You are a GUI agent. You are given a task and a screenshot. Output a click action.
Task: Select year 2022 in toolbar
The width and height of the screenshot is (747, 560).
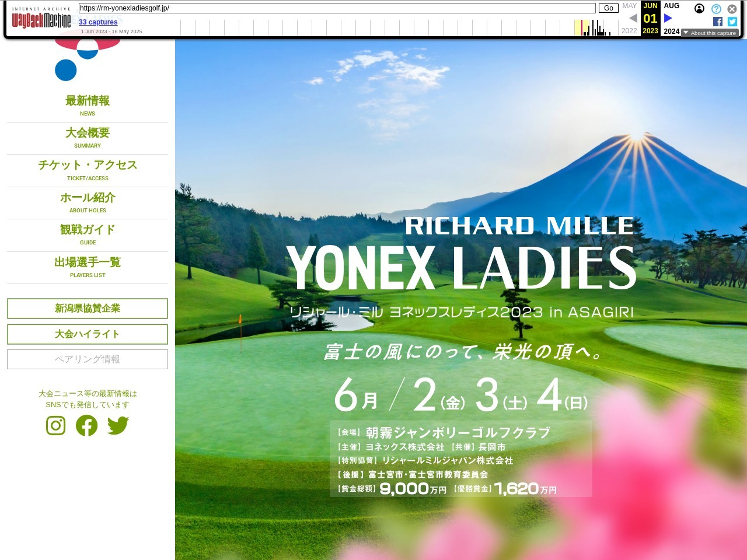point(630,31)
